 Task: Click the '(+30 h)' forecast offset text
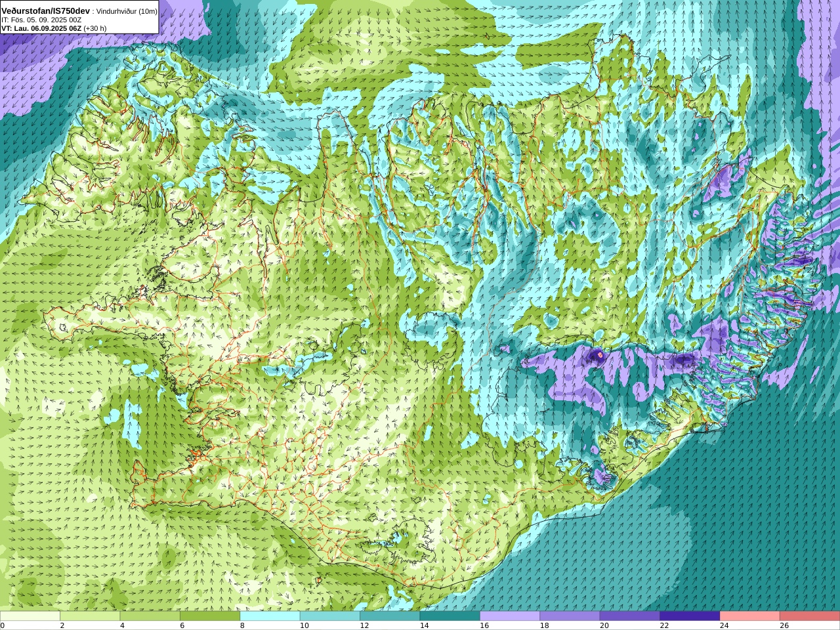click(x=95, y=28)
